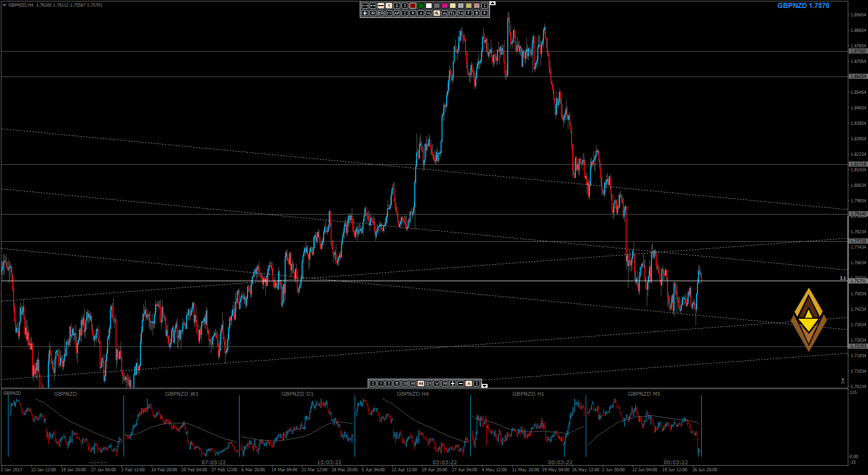
Task: Toggle the A button in the timeframe toolbar
Action: click(469, 383)
